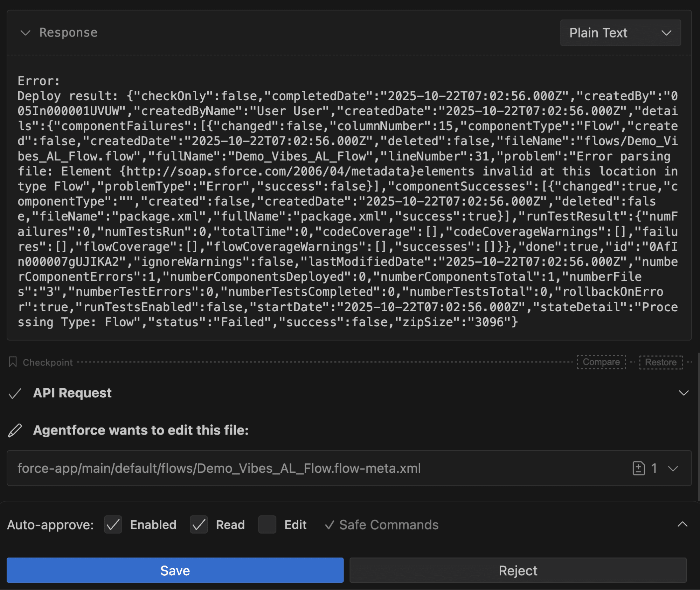
Task: Click the Checkpoint bookmark icon
Action: [x=13, y=362]
